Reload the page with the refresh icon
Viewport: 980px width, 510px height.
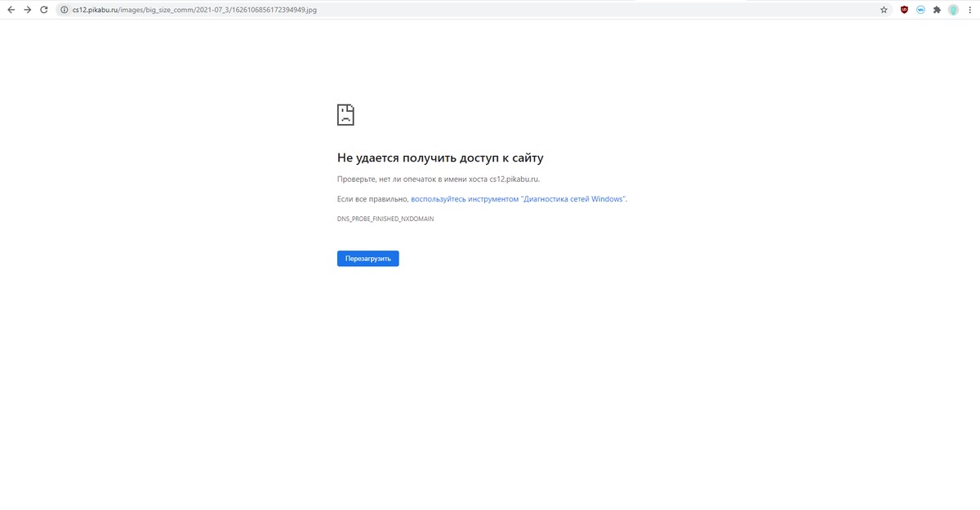(x=45, y=10)
